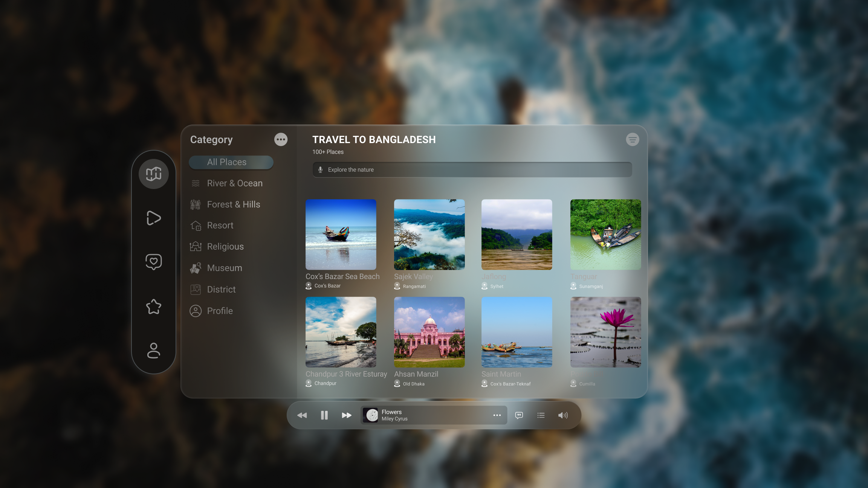
Task: Open the Ahsan Manzil thumbnail
Action: click(429, 332)
